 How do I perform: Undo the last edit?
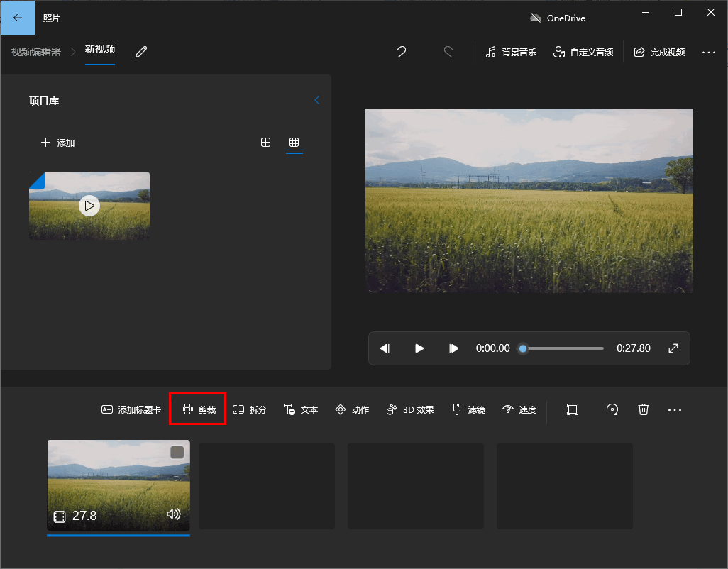click(401, 52)
